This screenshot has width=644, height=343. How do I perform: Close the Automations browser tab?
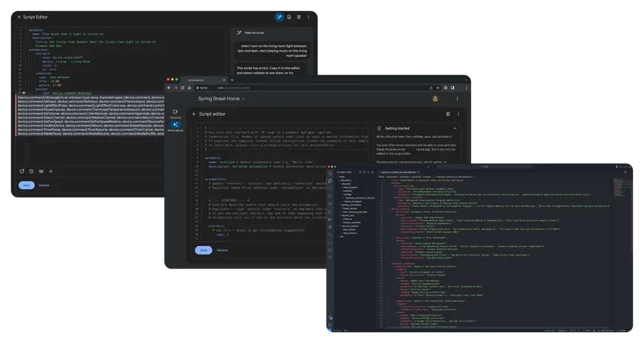(x=224, y=80)
